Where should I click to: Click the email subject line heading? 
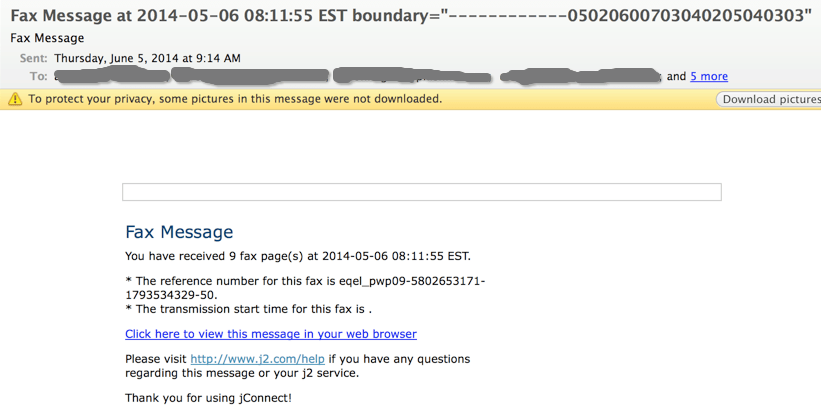click(410, 17)
